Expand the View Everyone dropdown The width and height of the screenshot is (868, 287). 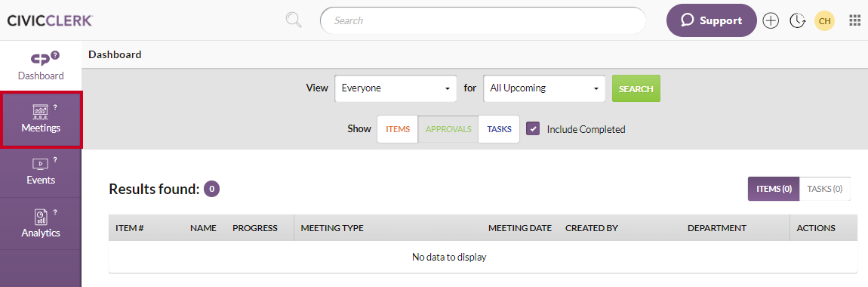396,88
